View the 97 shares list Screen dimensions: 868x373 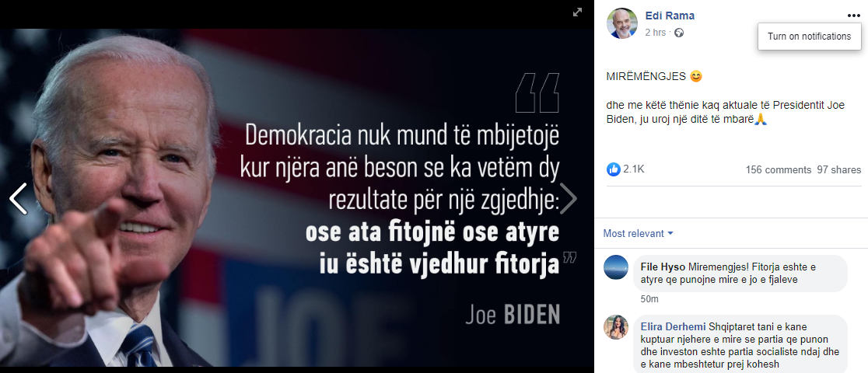(839, 170)
